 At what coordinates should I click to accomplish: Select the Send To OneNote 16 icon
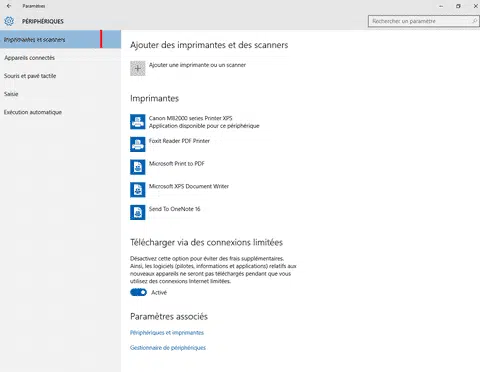click(138, 212)
